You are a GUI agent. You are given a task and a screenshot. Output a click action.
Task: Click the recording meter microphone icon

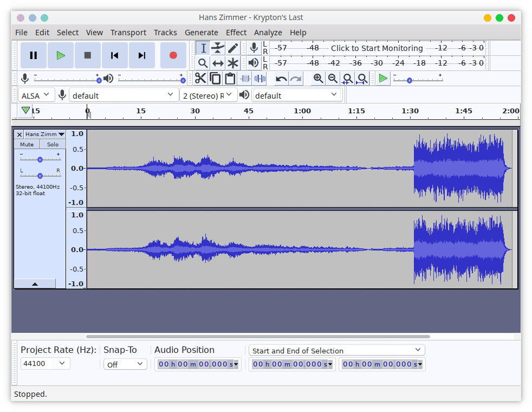pos(254,48)
